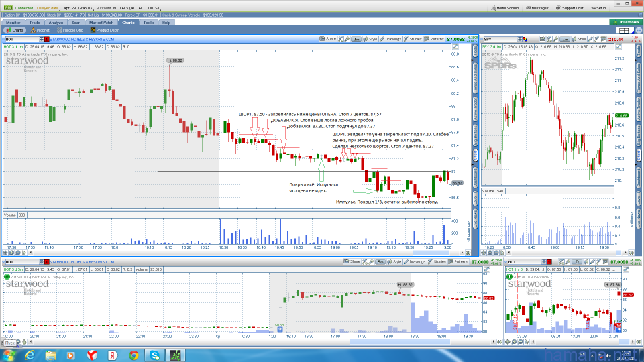Image resolution: width=644 pixels, height=362 pixels.
Task: Zoom out on daily HOT chart
Action: pyautogui.click(x=521, y=341)
